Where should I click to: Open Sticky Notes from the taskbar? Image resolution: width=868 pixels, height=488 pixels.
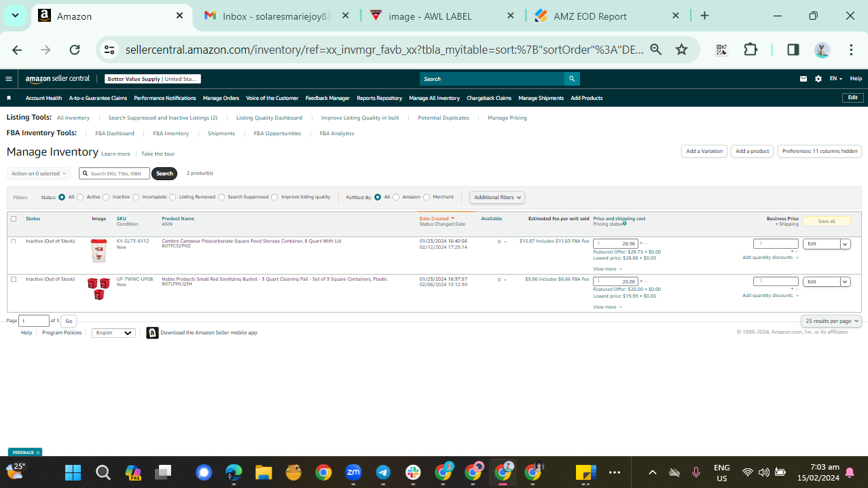point(585,472)
